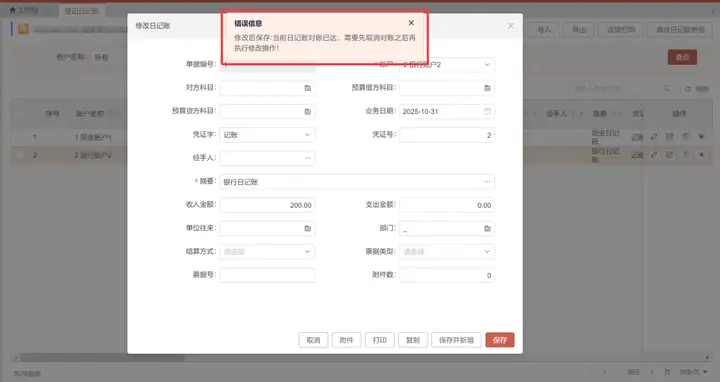
Task: Click the 保存并新增 button
Action: [x=456, y=340]
